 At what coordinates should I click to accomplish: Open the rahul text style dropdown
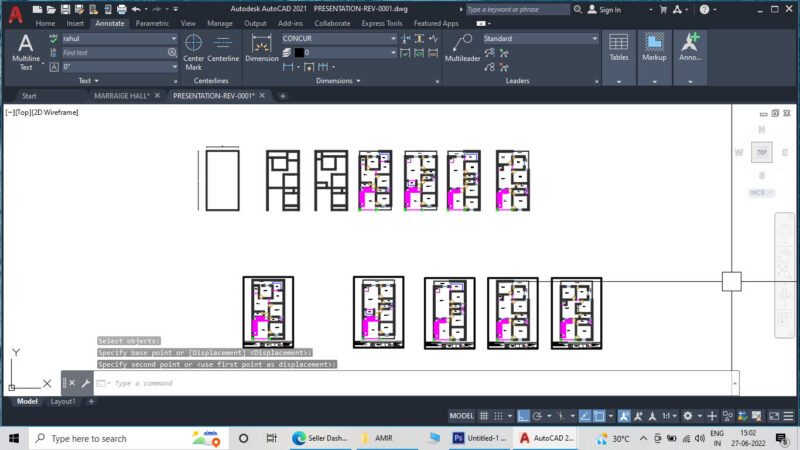(173, 38)
